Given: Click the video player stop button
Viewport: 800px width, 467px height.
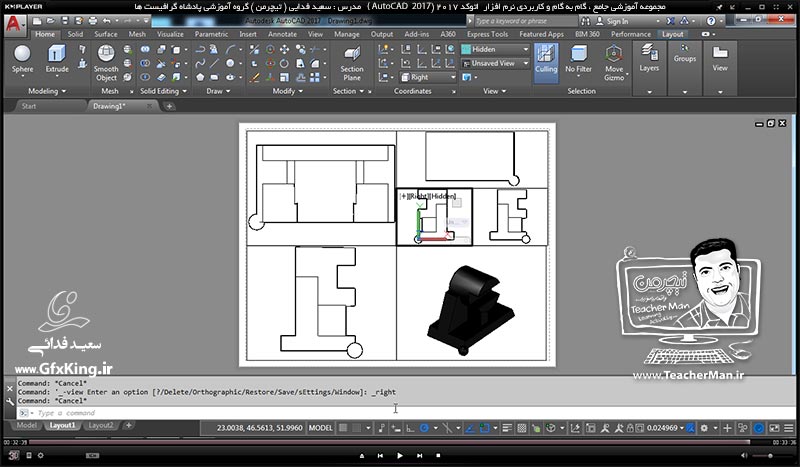Looking at the screenshot, I should tap(438, 455).
